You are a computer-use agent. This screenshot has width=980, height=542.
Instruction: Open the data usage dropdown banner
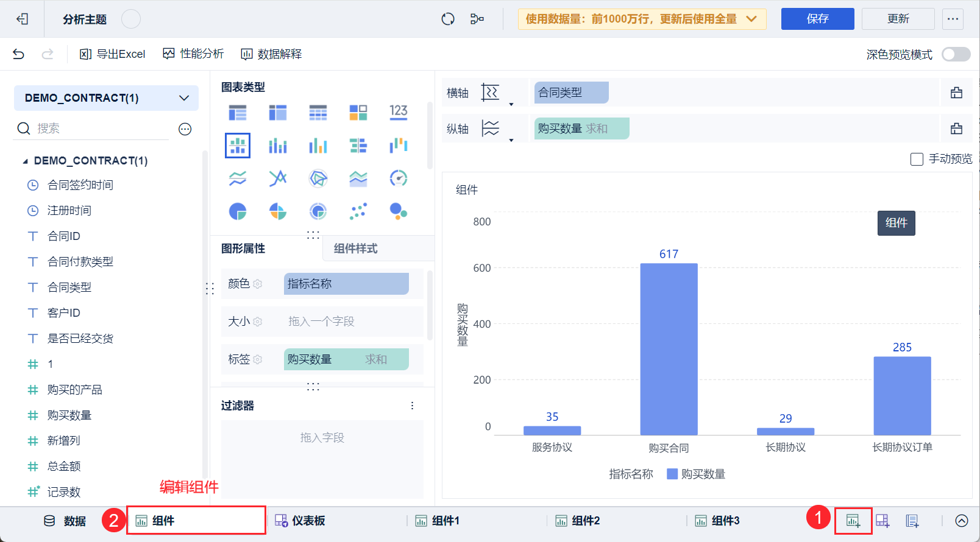[642, 19]
